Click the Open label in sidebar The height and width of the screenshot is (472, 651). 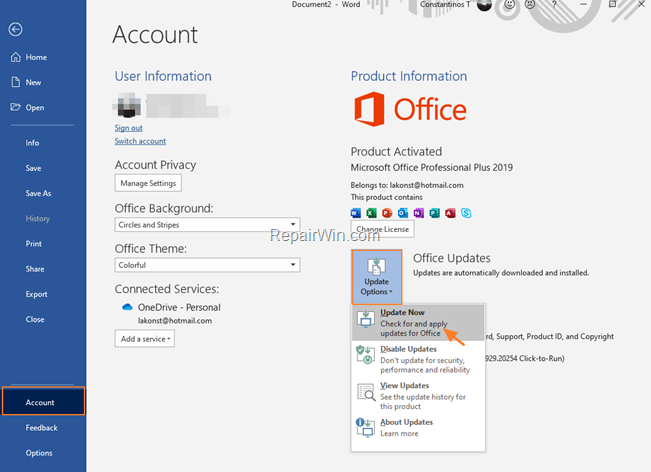[35, 108]
